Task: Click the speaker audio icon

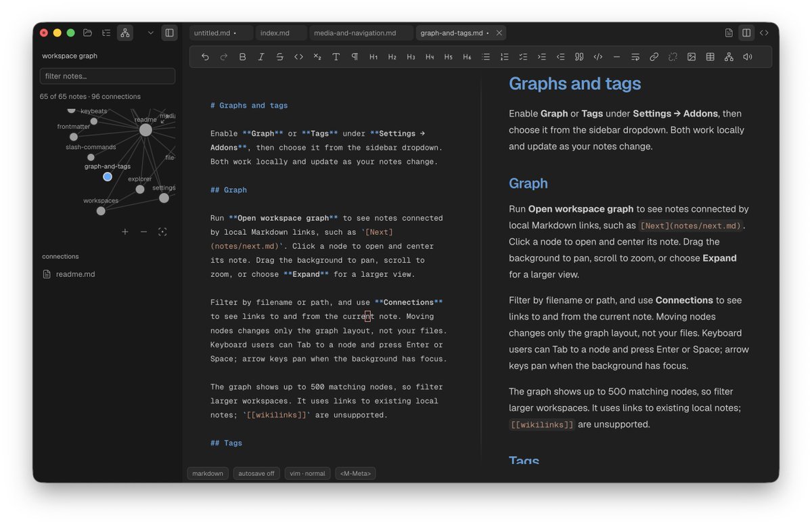Action: (748, 57)
